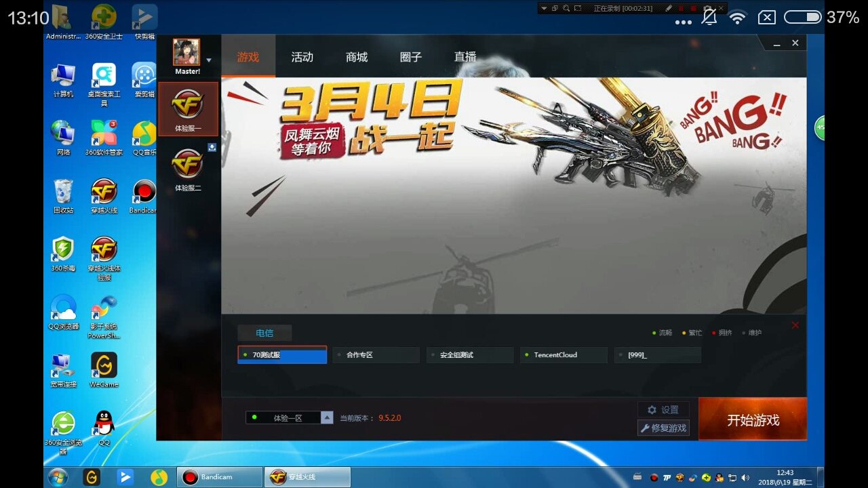Click the Bandicam magnifier search icon
Viewport: 868px width, 488px height.
click(x=566, y=8)
